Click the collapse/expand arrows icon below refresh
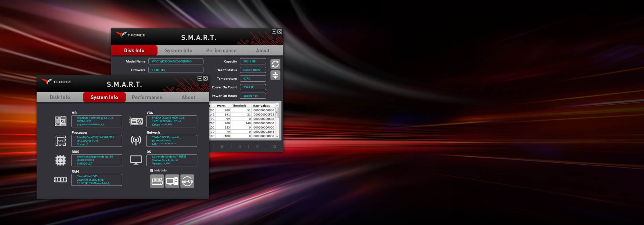 point(275,75)
